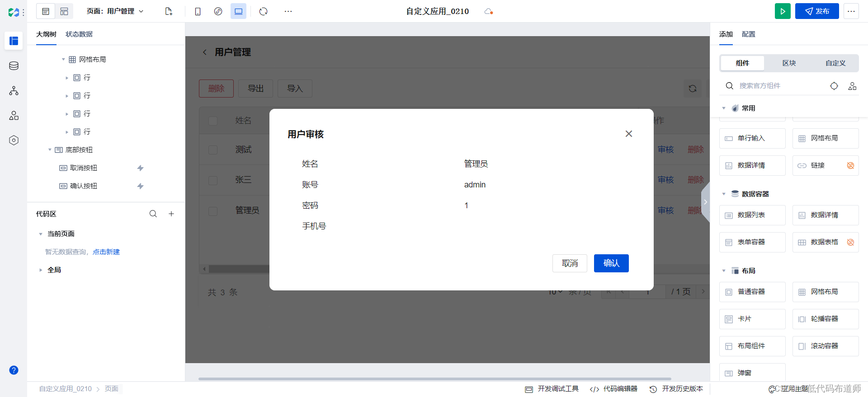Expand the 全局 section
Screen dimensions: 868x397
click(x=41, y=270)
